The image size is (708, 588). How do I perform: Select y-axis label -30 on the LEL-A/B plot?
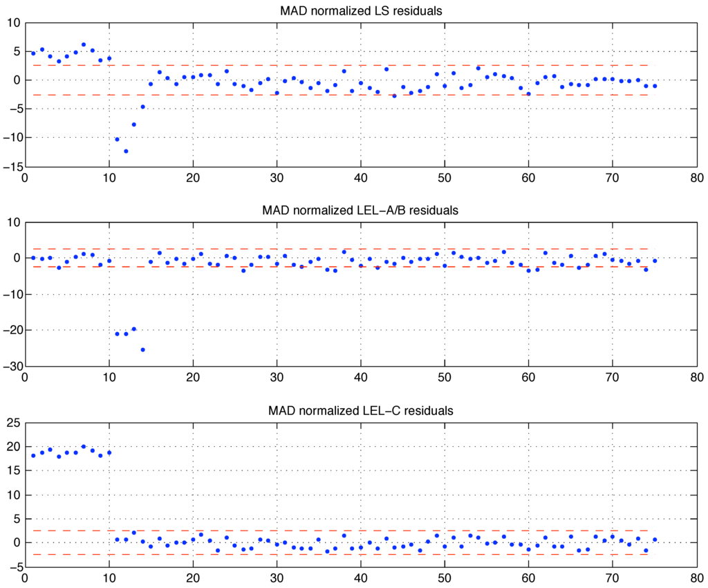(12, 367)
